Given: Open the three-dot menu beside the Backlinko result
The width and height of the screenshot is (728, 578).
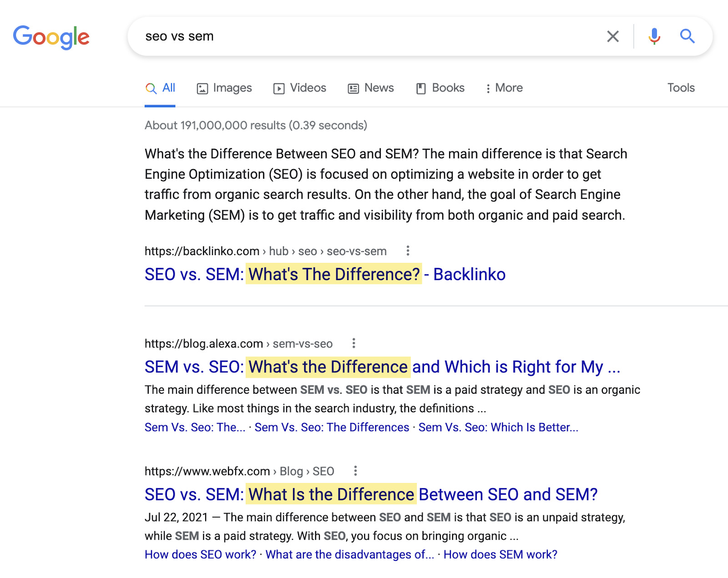Looking at the screenshot, I should tap(407, 251).
